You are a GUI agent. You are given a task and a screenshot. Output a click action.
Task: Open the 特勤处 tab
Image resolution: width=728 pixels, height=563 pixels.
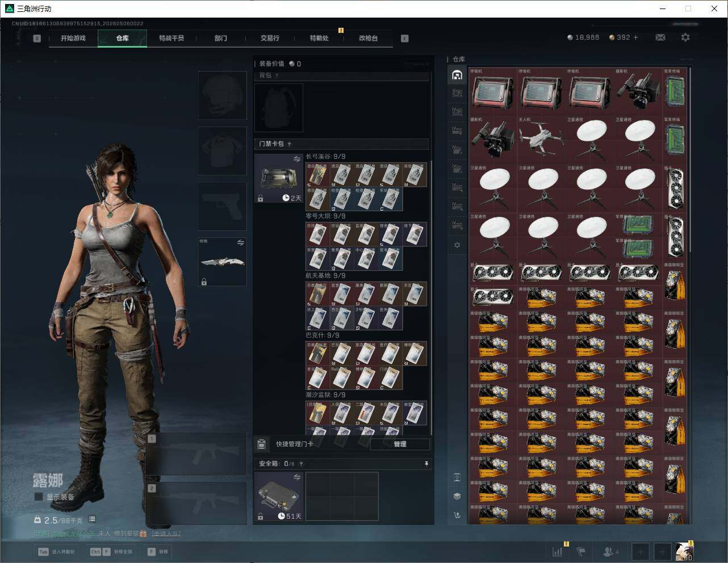[319, 38]
